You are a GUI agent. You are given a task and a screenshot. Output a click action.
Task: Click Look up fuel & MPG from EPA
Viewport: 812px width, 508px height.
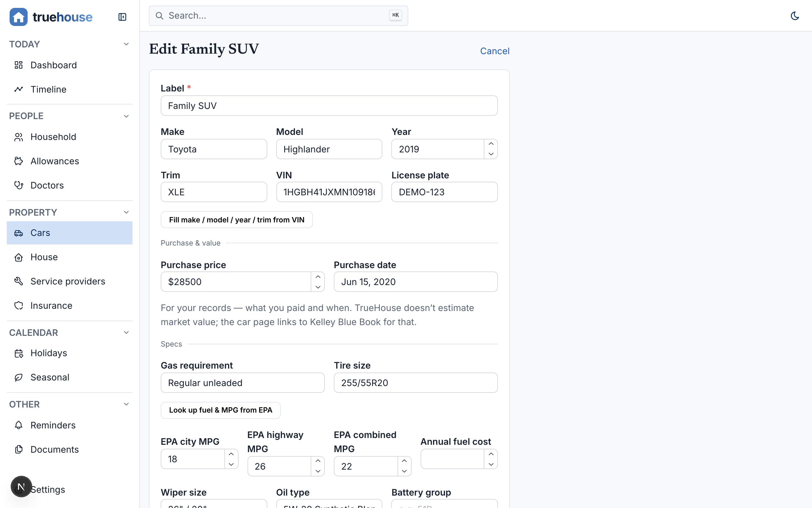coord(220,410)
